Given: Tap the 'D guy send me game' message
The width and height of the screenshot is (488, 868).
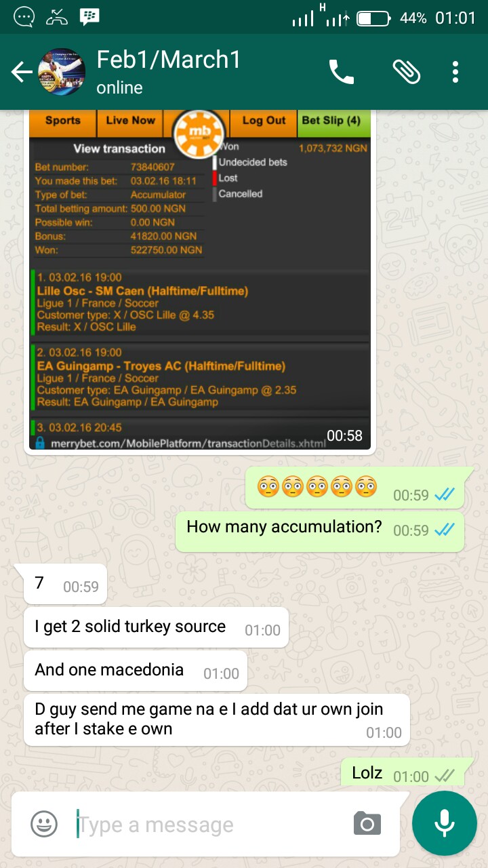Looking at the screenshot, I should pyautogui.click(x=217, y=719).
